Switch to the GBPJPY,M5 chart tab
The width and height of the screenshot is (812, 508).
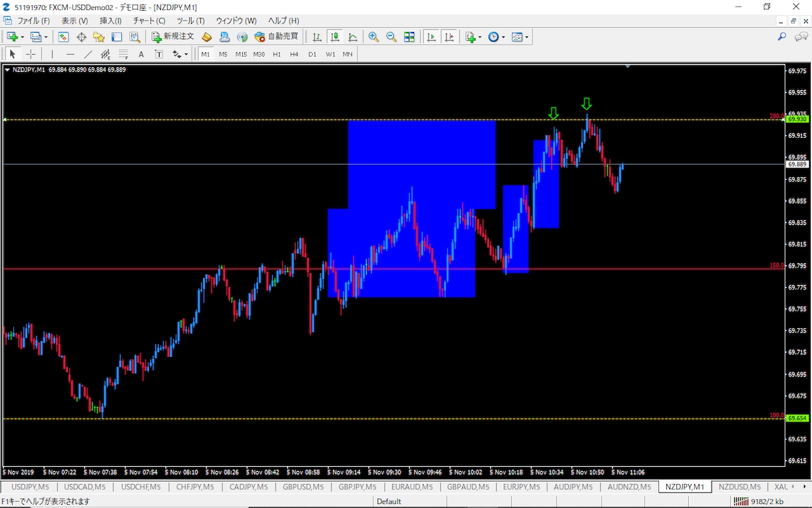357,487
